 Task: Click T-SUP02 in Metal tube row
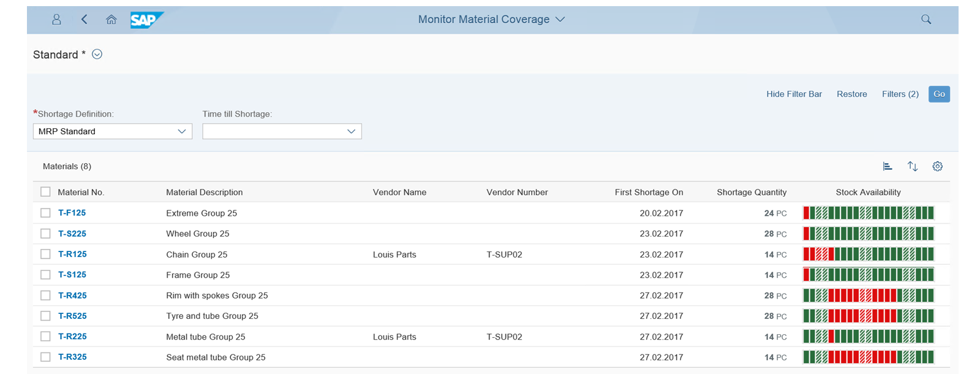(504, 336)
